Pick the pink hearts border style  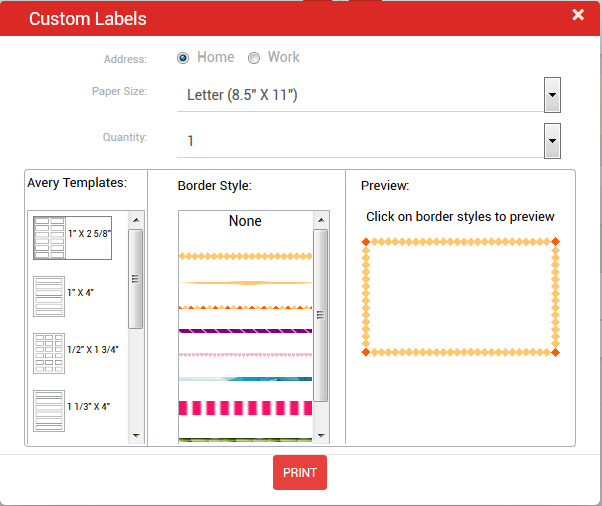(245, 354)
